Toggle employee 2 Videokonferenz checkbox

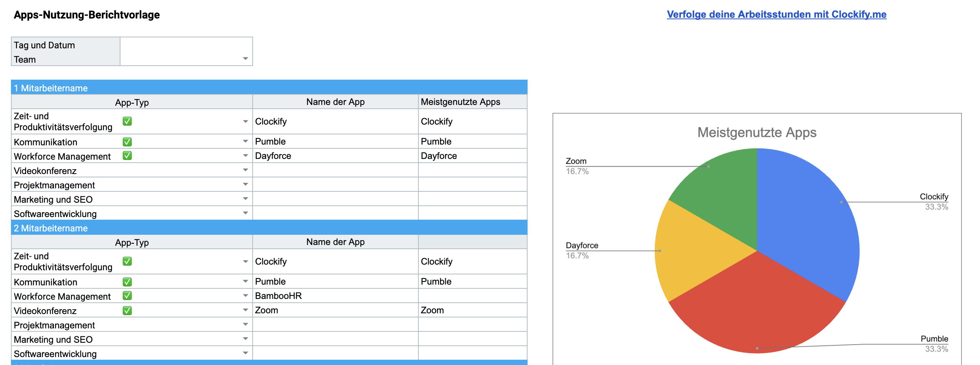click(127, 311)
